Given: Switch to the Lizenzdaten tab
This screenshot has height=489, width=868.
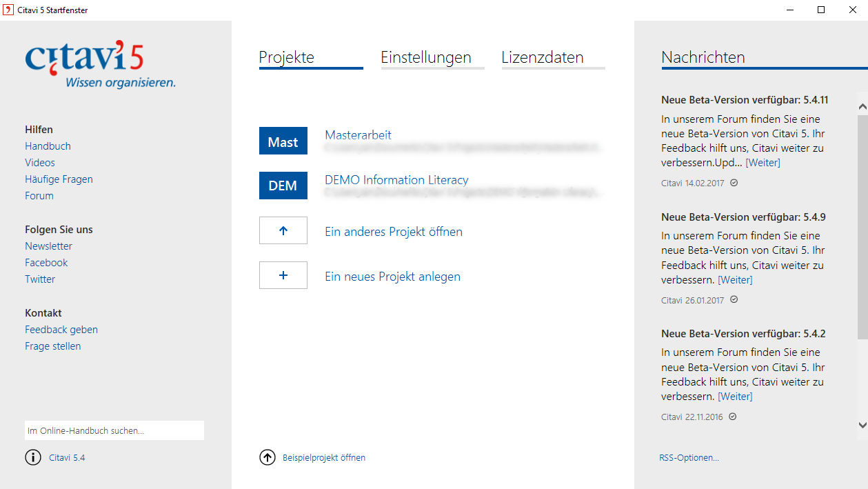Looking at the screenshot, I should 554,58.
